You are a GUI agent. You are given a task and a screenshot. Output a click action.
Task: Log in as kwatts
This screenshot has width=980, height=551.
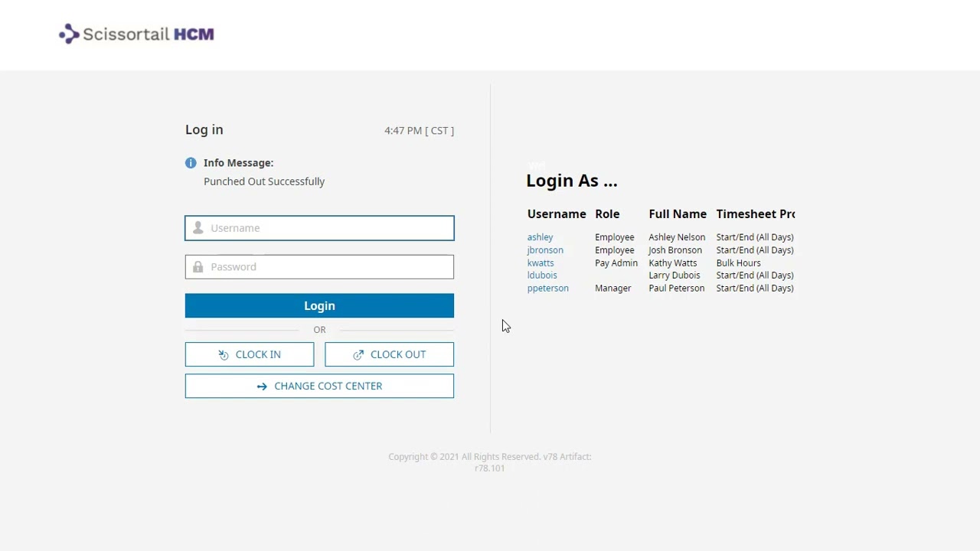coord(541,263)
